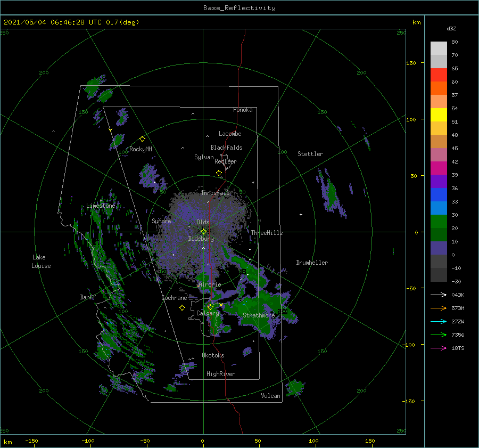Click the Lacombe city label
479x448 pixels.
pyautogui.click(x=230, y=134)
